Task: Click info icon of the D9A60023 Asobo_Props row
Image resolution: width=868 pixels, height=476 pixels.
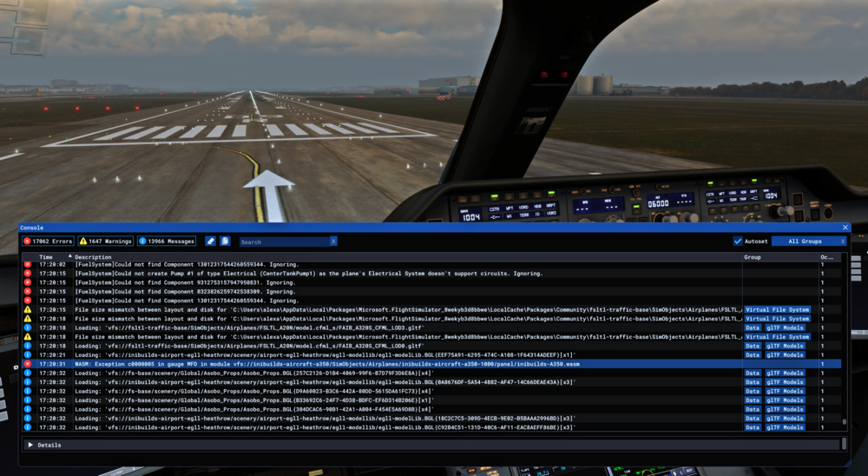Action: click(x=27, y=391)
